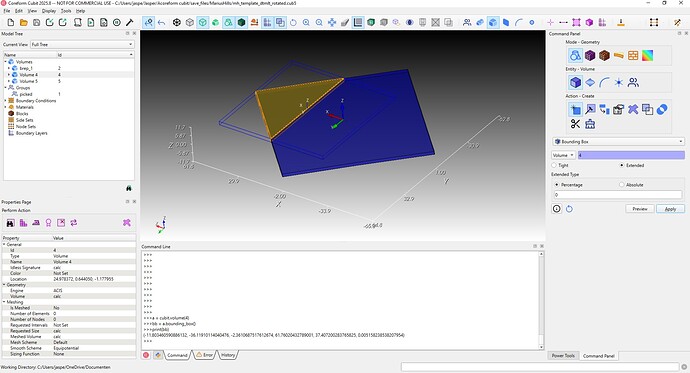Click the Save disk icon in toolbar
Screen dimensions: 690x373
tap(37, 22)
